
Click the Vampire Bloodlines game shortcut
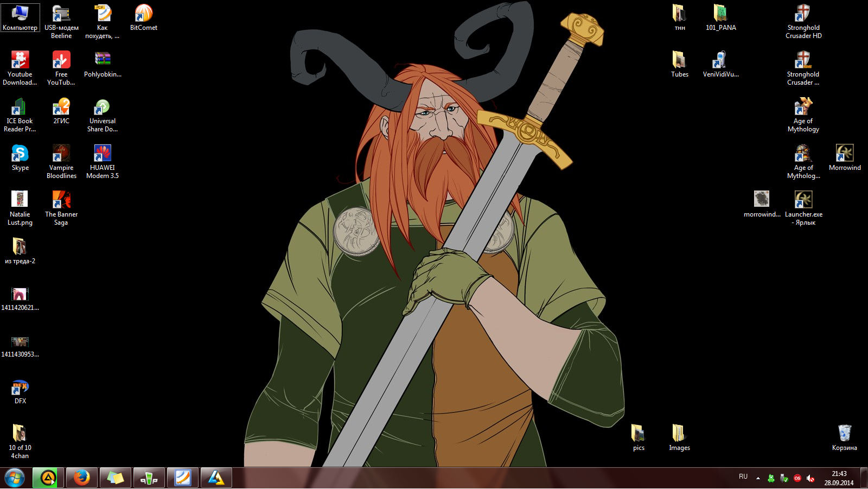tap(61, 162)
